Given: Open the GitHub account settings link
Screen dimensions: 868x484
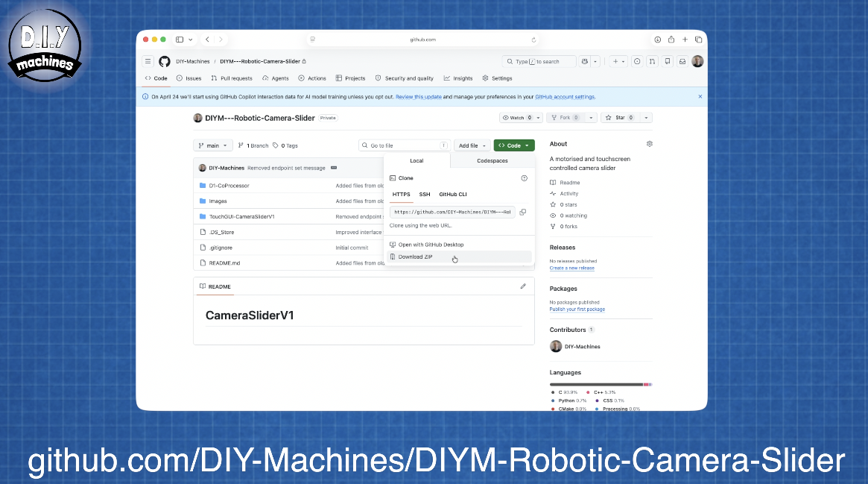Looking at the screenshot, I should 565,97.
